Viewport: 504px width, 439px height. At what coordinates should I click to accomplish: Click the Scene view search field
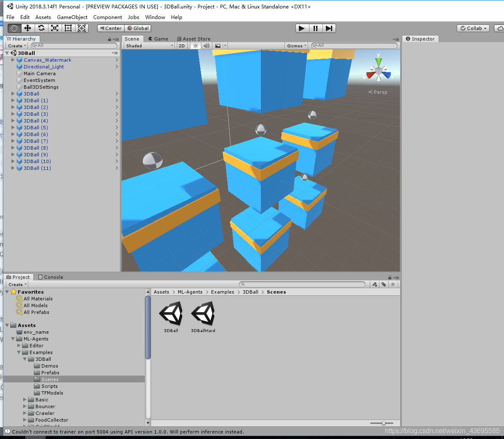[355, 46]
